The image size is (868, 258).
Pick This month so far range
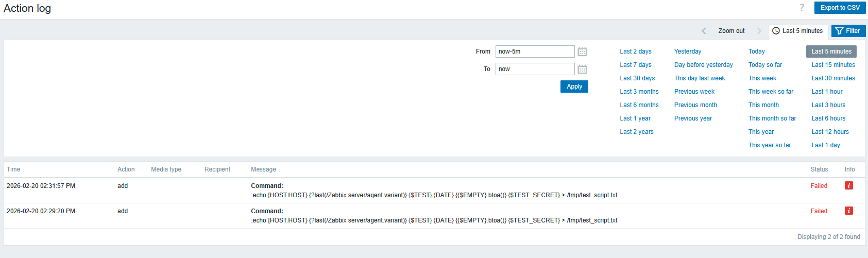(772, 118)
